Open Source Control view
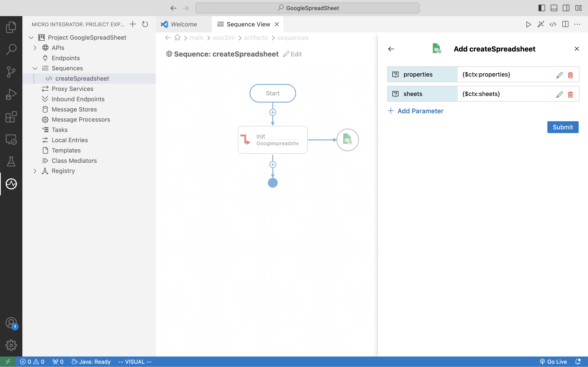This screenshot has height=367, width=588. point(11,72)
